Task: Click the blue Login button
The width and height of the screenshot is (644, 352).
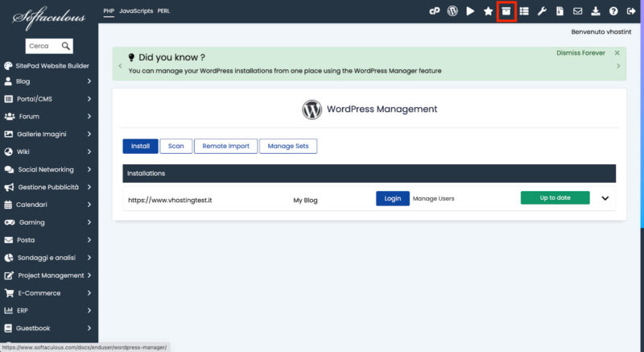Action: pyautogui.click(x=393, y=198)
